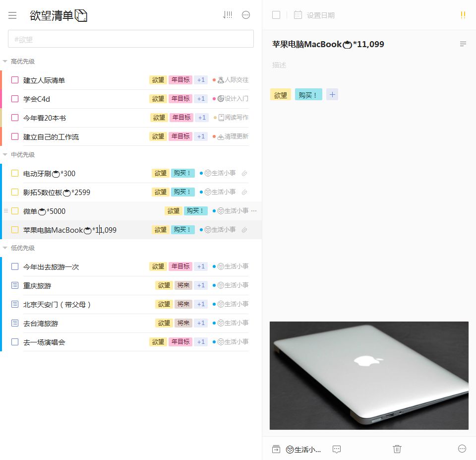Viewport: 476px width, 460px height.
Task: Click cyan 购买！ tag in detail pane
Action: point(308,95)
